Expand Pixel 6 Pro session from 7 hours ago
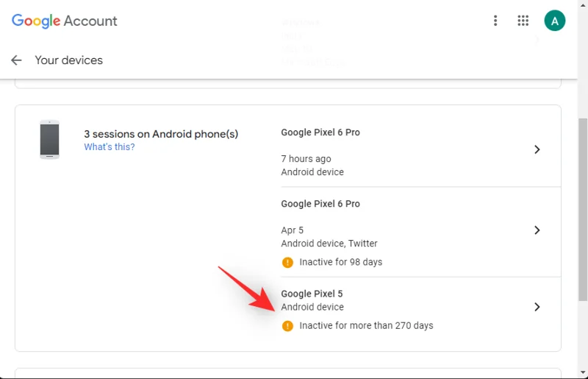Image resolution: width=588 pixels, height=379 pixels. pos(537,149)
